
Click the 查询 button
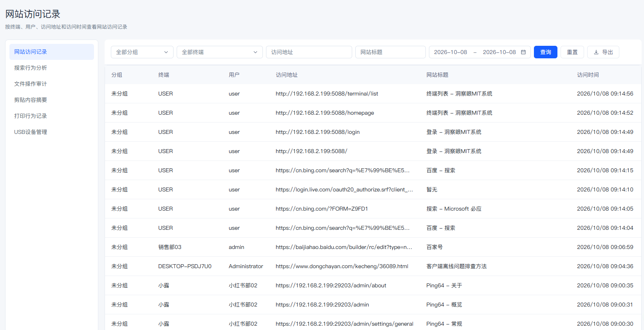546,52
